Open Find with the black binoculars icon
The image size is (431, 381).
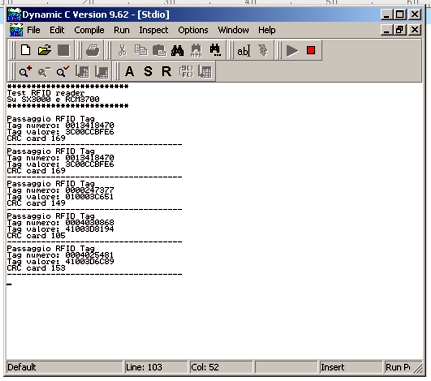tap(177, 50)
